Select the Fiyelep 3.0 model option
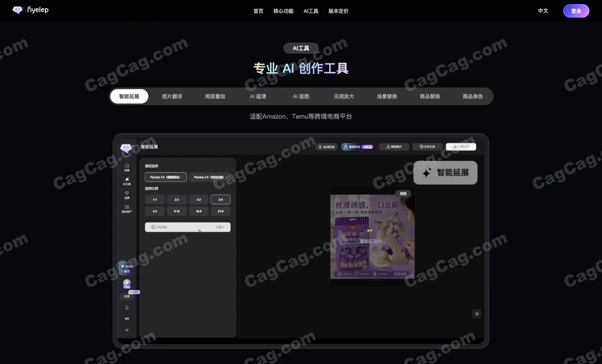Screen dimensions: 602x364 pos(166,177)
